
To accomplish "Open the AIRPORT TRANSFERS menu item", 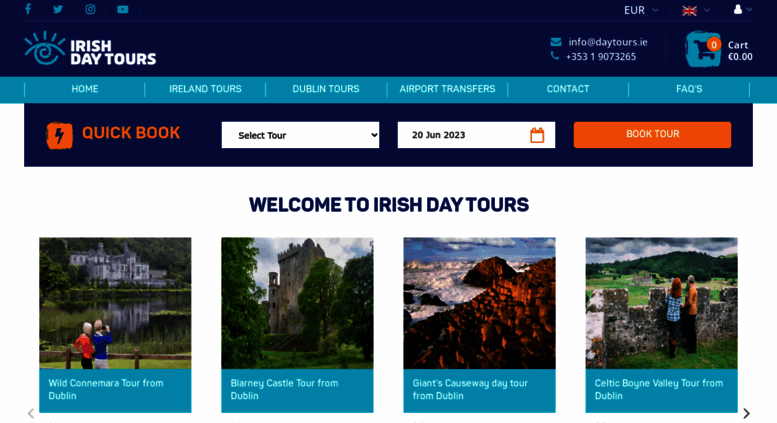I will coord(447,89).
